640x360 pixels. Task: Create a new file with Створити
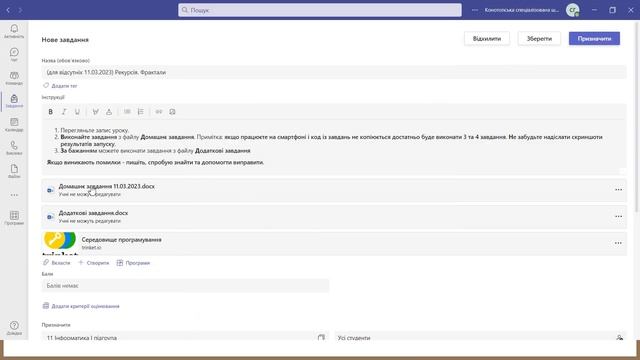(94, 263)
